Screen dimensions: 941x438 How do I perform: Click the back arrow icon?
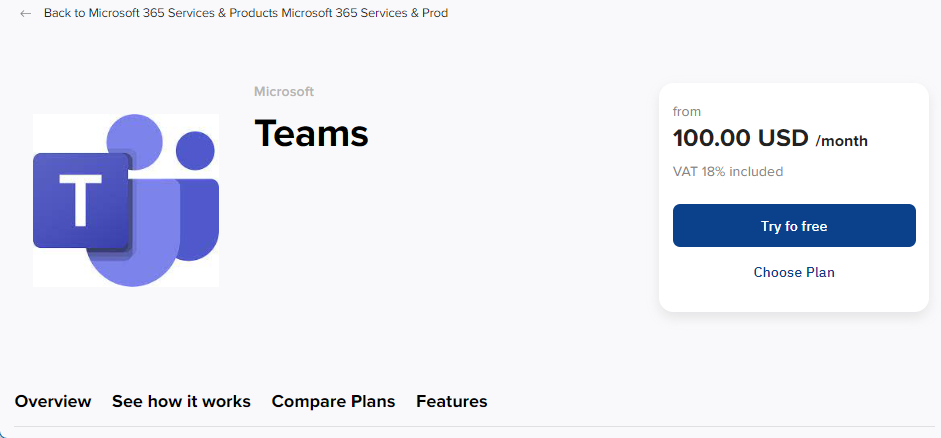pyautogui.click(x=25, y=13)
